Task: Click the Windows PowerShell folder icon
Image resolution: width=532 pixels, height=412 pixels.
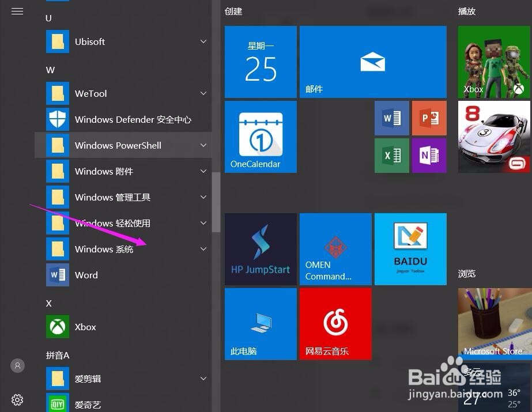Action: point(58,145)
